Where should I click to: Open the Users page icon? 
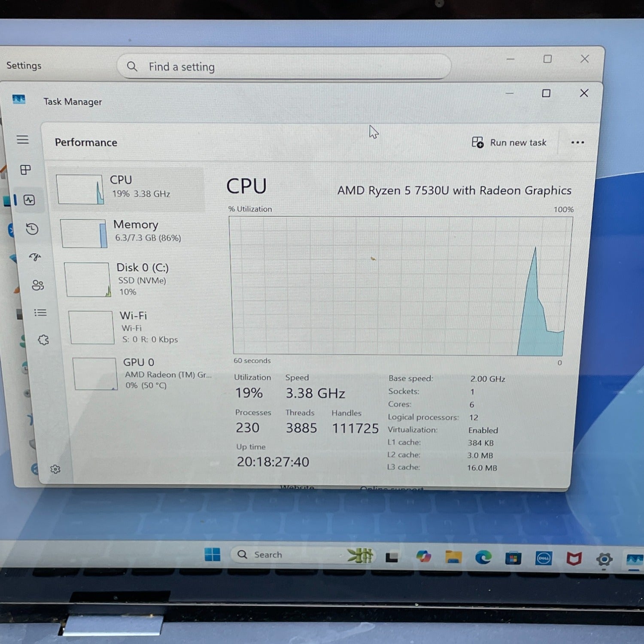point(38,285)
